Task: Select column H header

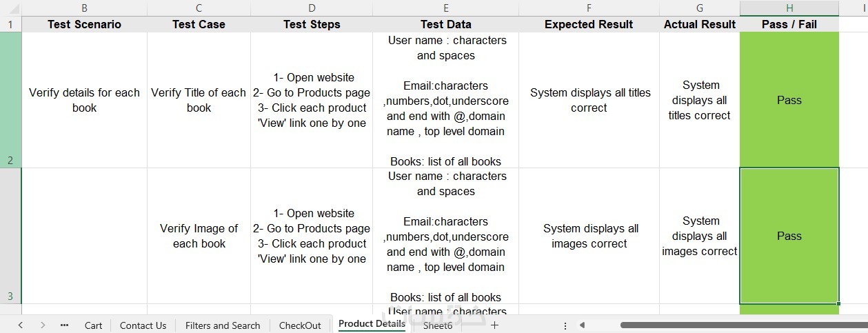Action: pos(789,8)
